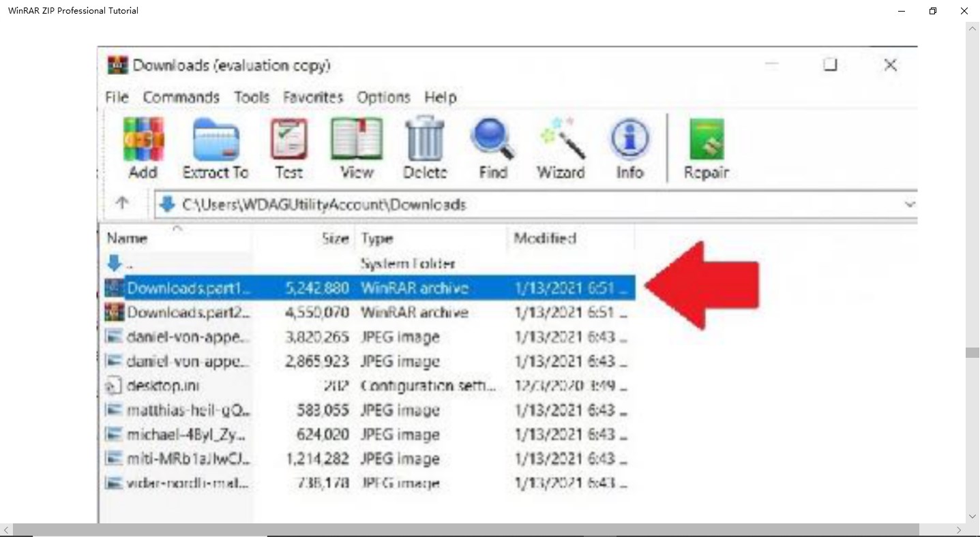
Task: Run the Test archive tool
Action: pos(288,140)
